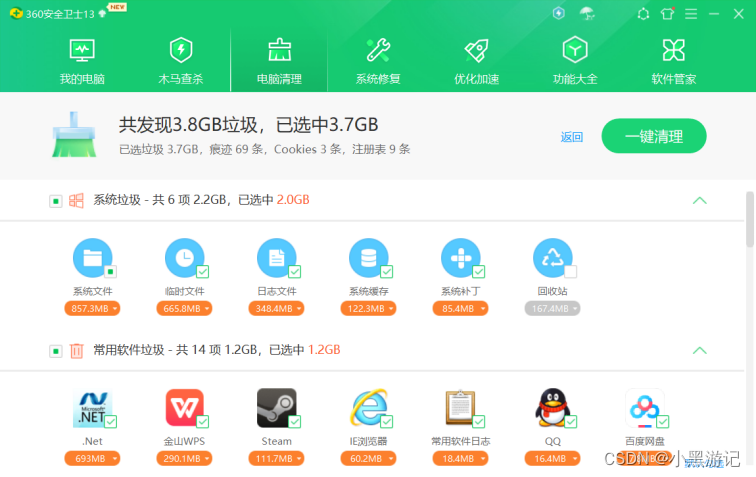756x477 pixels.
Task: Uncheck the QQ checkbox
Action: tap(571, 422)
